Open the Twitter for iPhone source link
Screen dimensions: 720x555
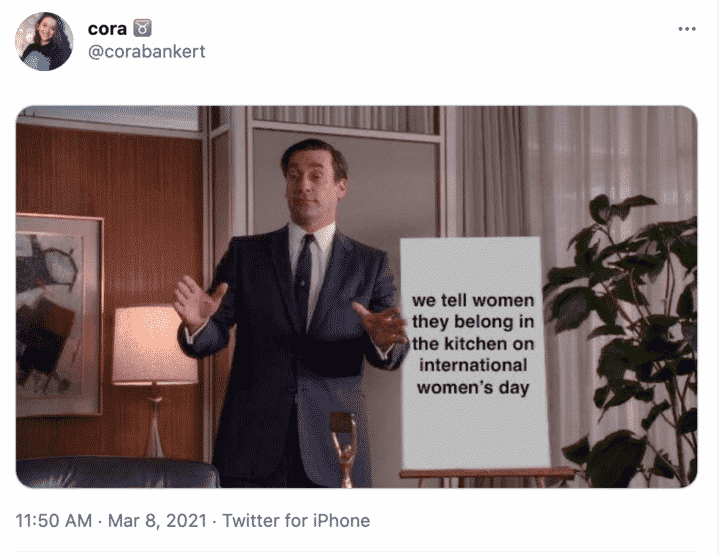296,521
